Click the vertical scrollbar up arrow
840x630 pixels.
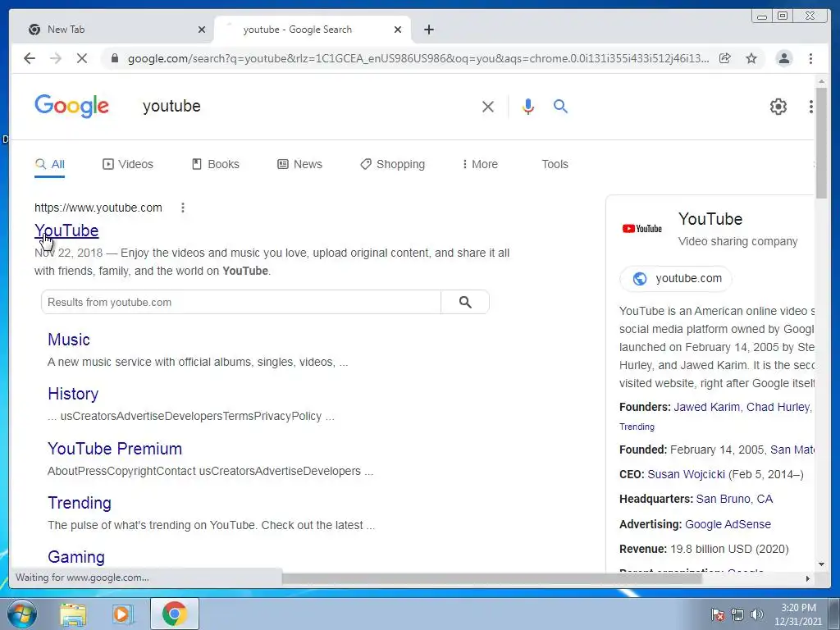pyautogui.click(x=821, y=81)
